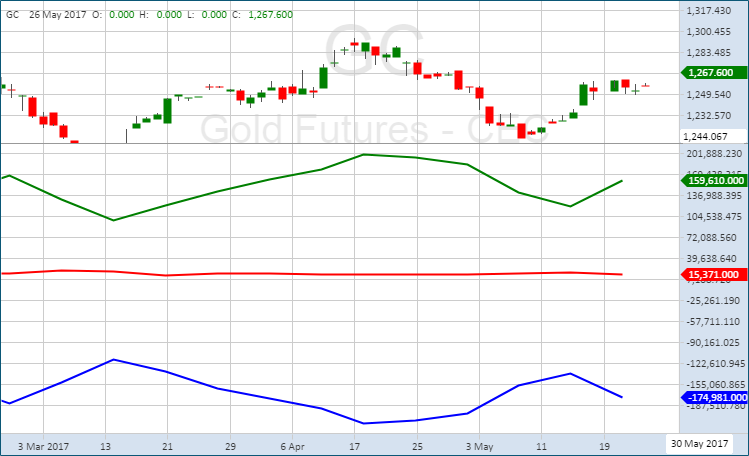Click the 104,538.475 indicator axis label
749x456 pixels.
point(715,217)
